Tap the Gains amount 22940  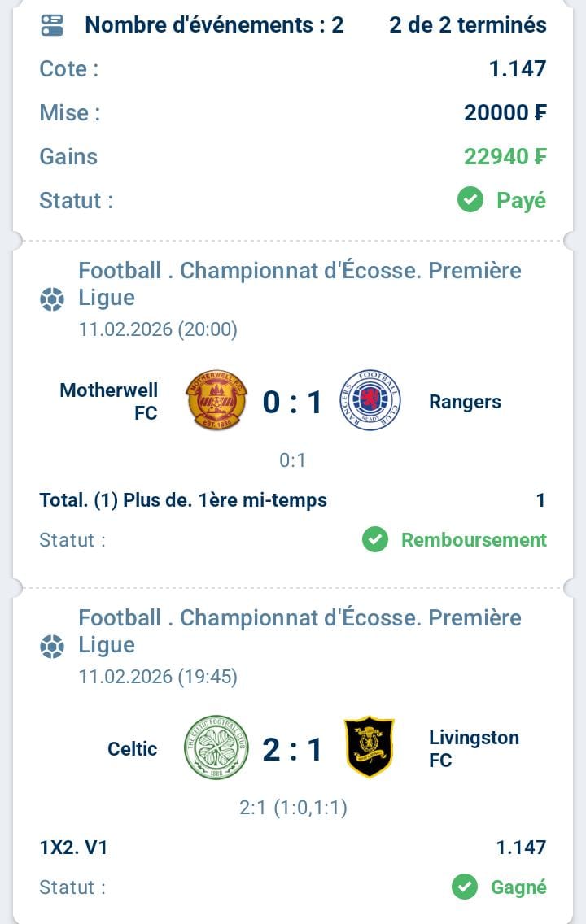tap(505, 156)
